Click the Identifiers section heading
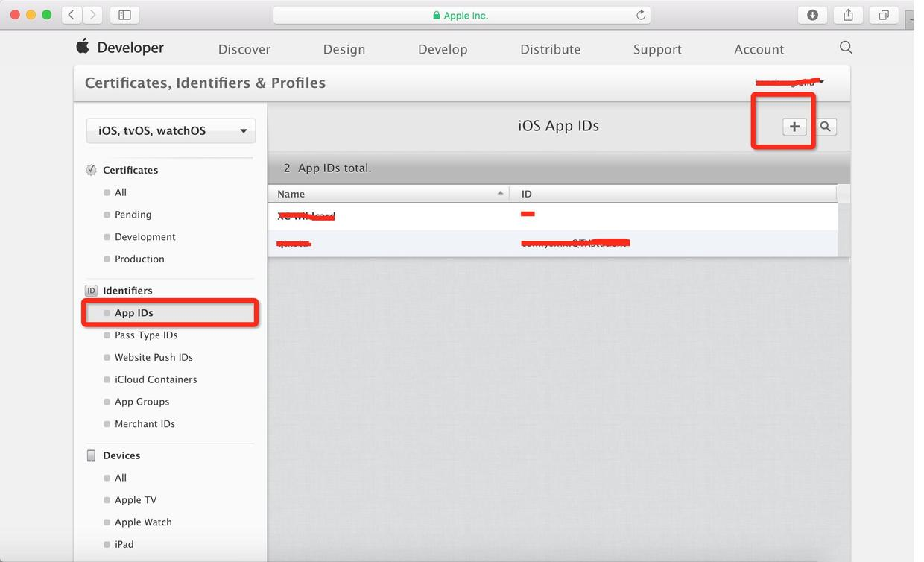Viewport: 924px width, 562px height. tap(127, 291)
